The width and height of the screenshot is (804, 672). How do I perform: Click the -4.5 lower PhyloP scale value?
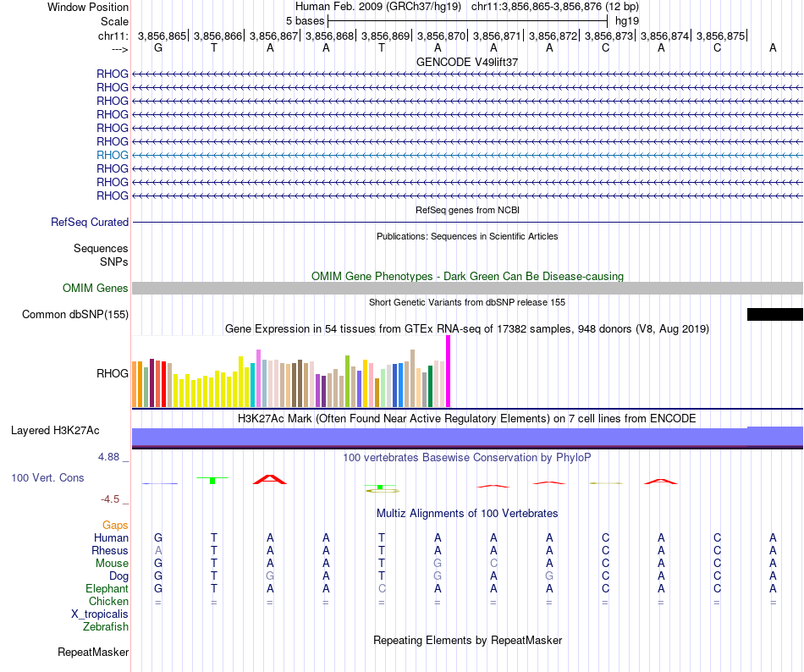(x=110, y=498)
